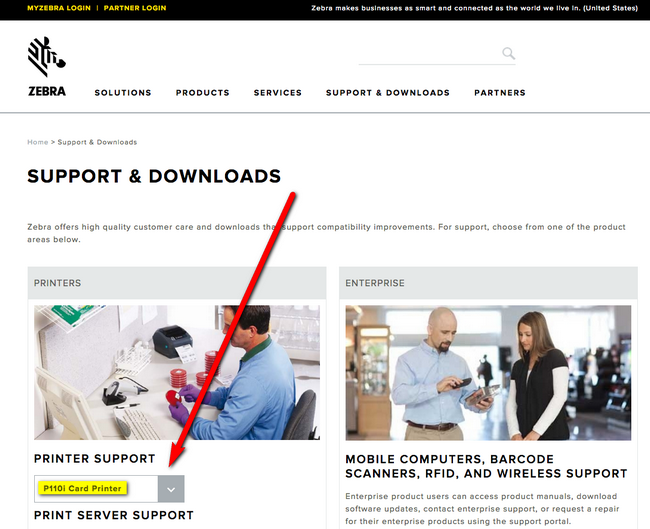The width and height of the screenshot is (650, 529).
Task: Click the MyZebra Login link
Action: [x=59, y=8]
